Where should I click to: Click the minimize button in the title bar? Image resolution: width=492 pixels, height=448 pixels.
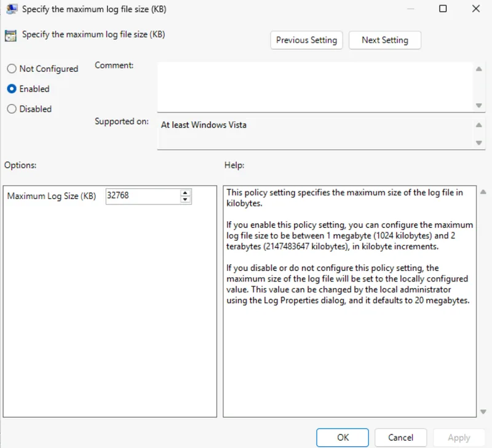pos(410,9)
